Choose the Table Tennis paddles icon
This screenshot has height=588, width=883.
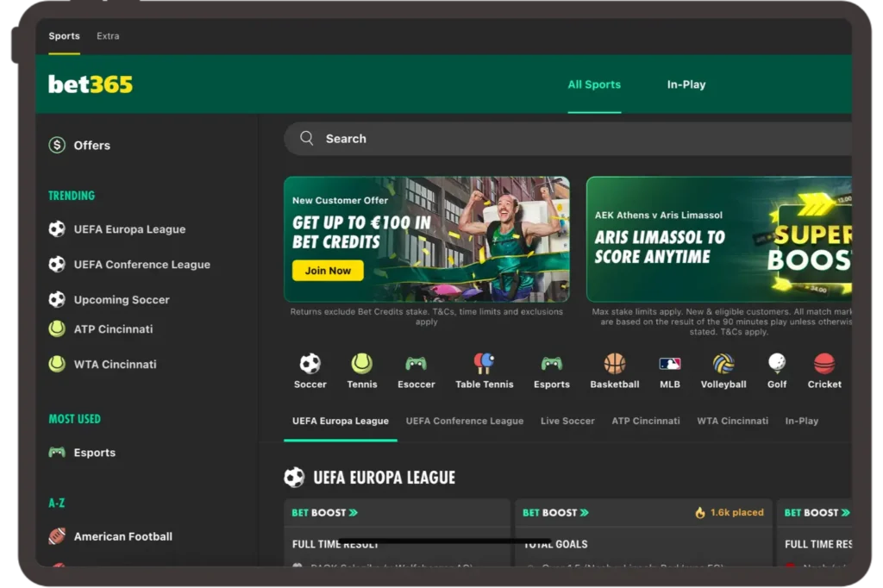484,364
